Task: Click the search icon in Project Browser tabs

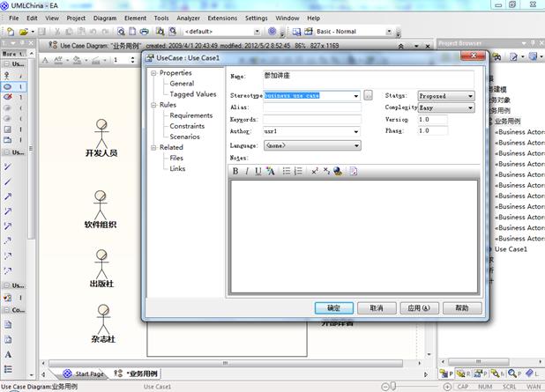Action: click(511, 374)
